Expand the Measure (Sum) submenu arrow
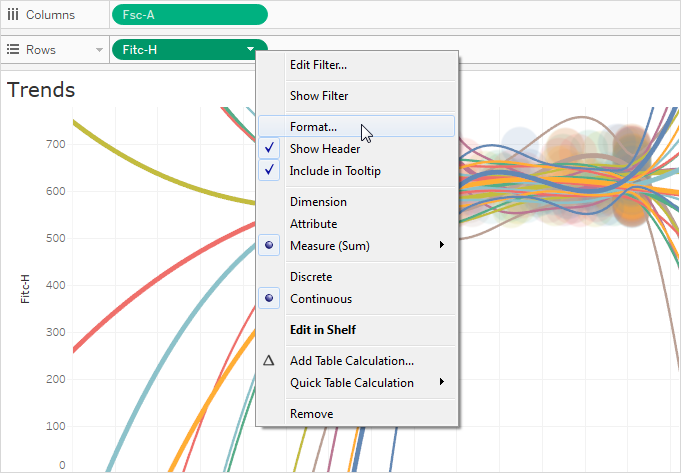 click(442, 245)
